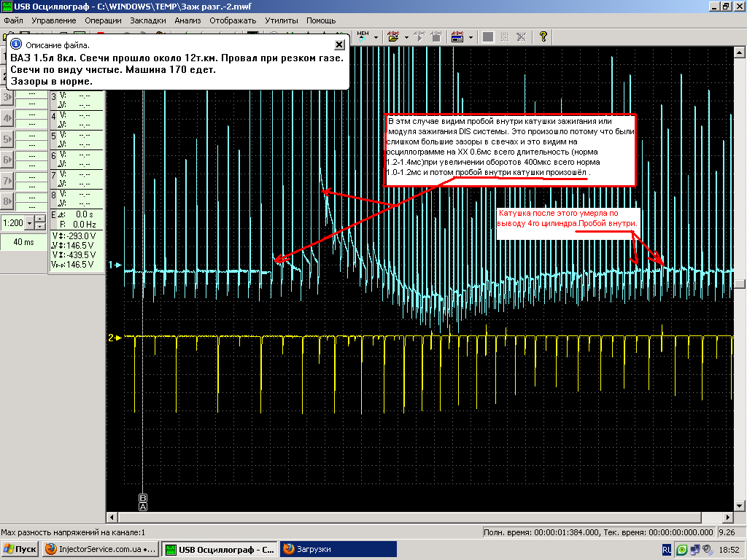The image size is (747, 560).
Task: Open the Утилиты menu
Action: coord(281,20)
